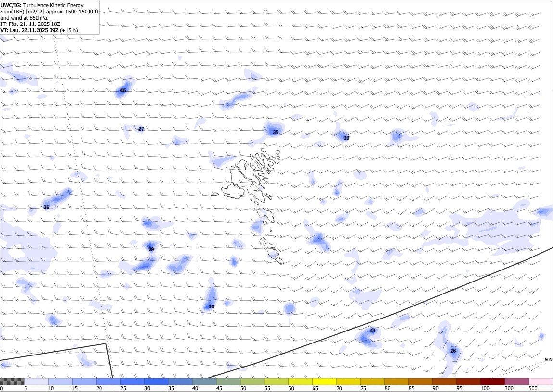Screen dimensions: 553x392
Task: Select the 27 TKE value label
Action: tap(141, 129)
